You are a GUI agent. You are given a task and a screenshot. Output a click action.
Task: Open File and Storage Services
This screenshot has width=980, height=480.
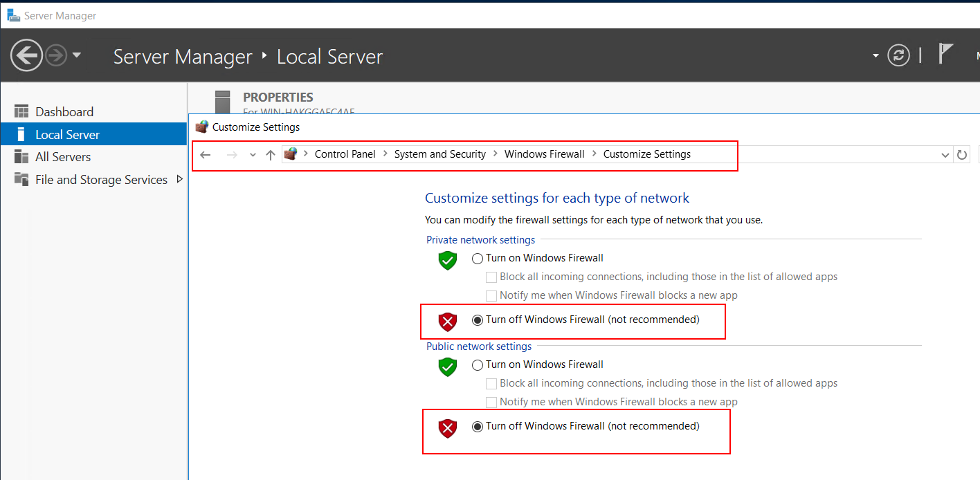(101, 180)
